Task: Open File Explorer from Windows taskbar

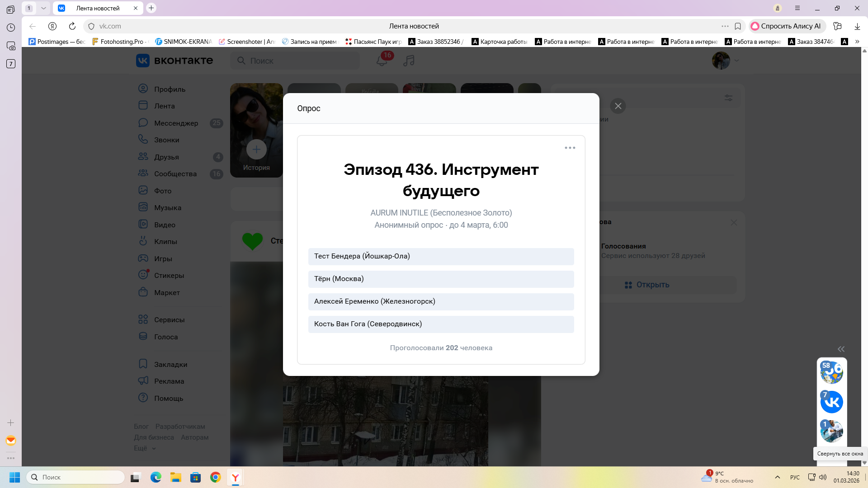Action: click(175, 477)
